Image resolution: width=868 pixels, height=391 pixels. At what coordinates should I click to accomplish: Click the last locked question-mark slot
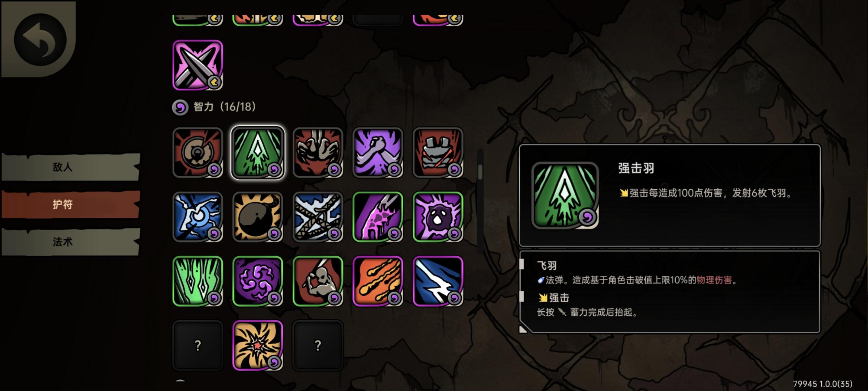(318, 346)
